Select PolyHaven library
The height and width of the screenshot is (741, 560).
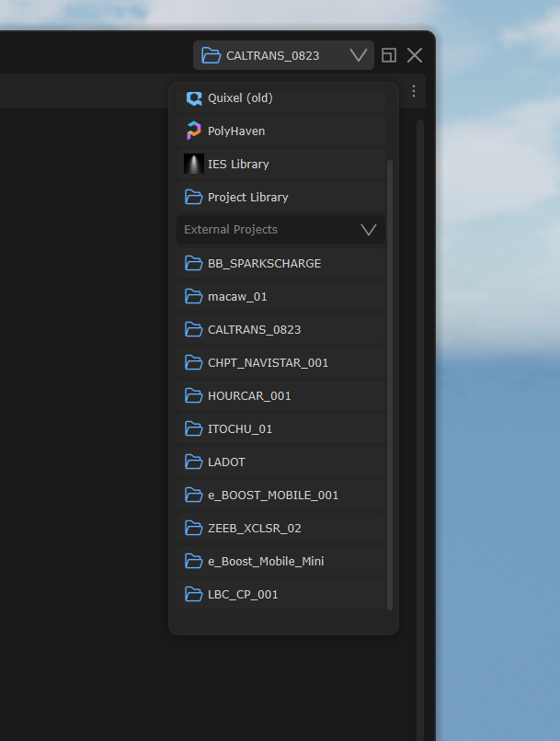coord(280,131)
